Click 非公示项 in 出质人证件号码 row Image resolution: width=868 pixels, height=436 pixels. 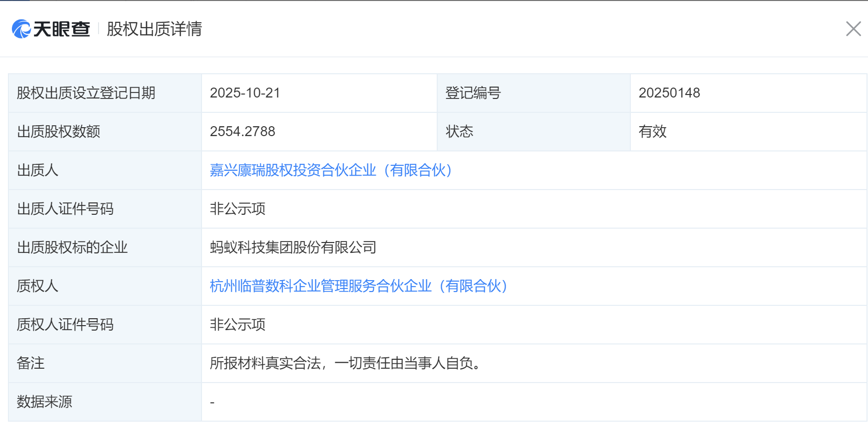(238, 209)
